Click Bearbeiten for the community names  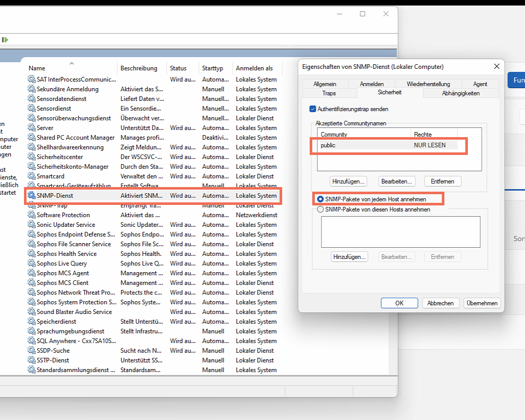tap(396, 181)
